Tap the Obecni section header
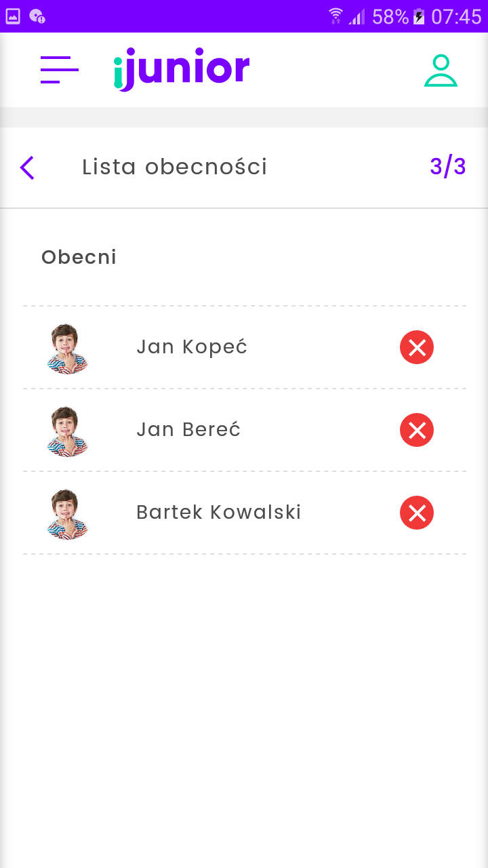 pyautogui.click(x=79, y=258)
